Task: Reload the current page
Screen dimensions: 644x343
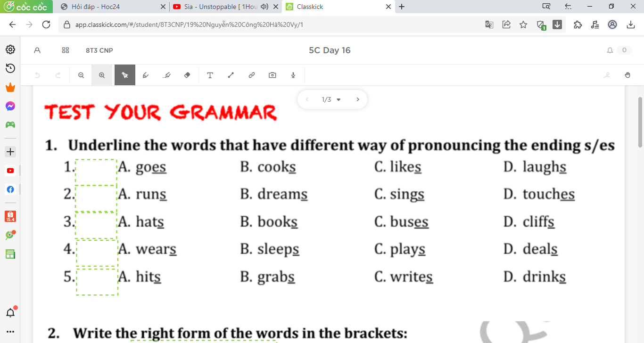Action: [x=46, y=24]
